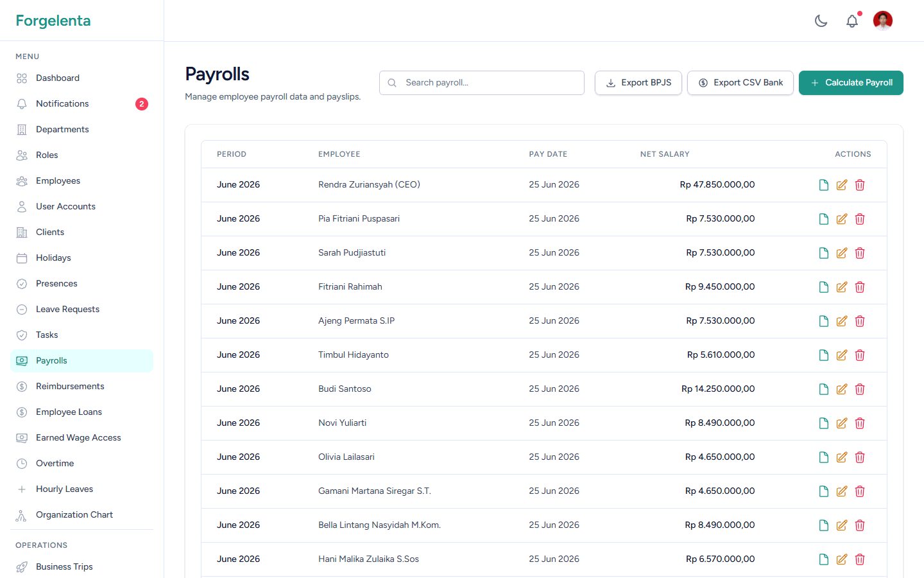This screenshot has height=578, width=924.
Task: Edit payroll of Rendra Zuriansyah (CEO)
Action: click(x=842, y=185)
